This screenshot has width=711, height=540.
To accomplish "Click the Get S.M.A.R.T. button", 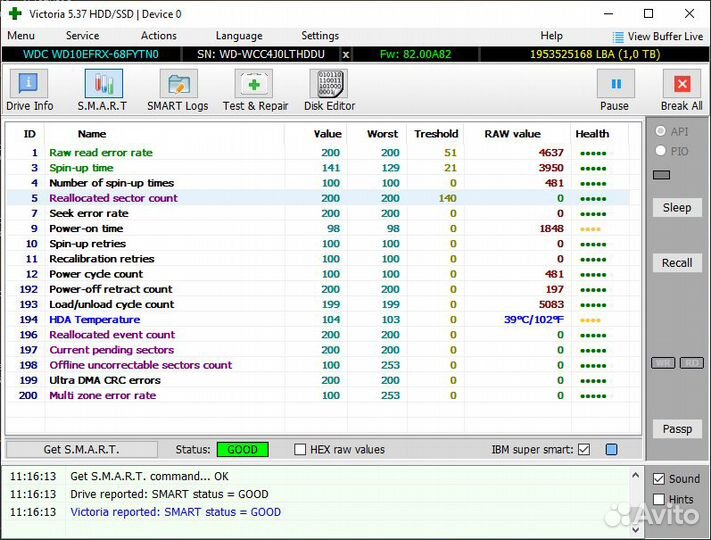I will tap(81, 450).
